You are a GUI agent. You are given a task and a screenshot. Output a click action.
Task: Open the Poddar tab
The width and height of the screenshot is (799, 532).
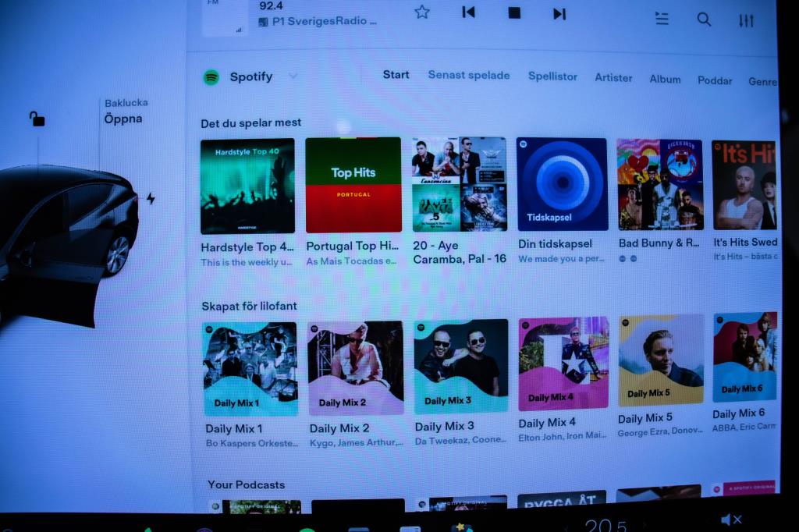pos(715,80)
